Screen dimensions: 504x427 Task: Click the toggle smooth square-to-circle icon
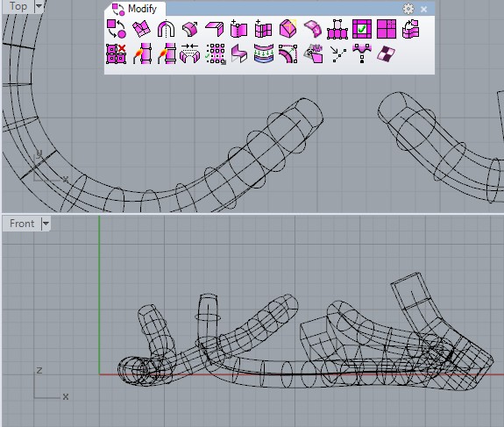click(x=117, y=29)
